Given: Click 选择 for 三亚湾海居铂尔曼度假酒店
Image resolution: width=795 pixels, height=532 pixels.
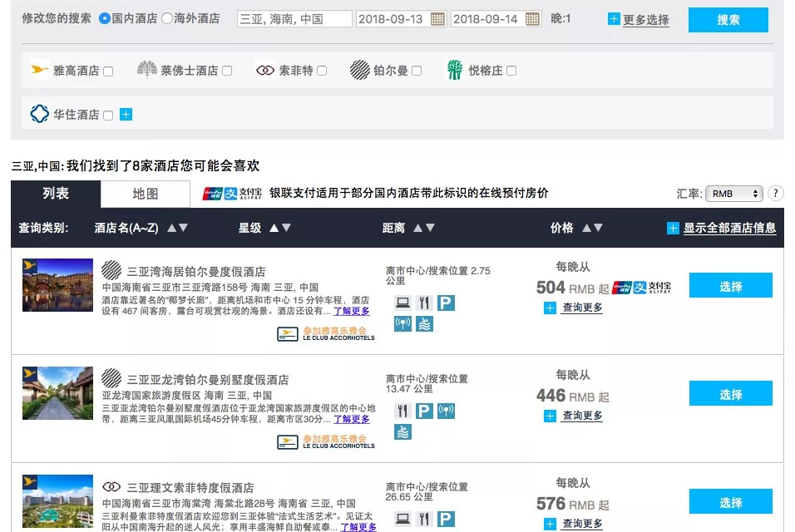Looking at the screenshot, I should tap(731, 285).
